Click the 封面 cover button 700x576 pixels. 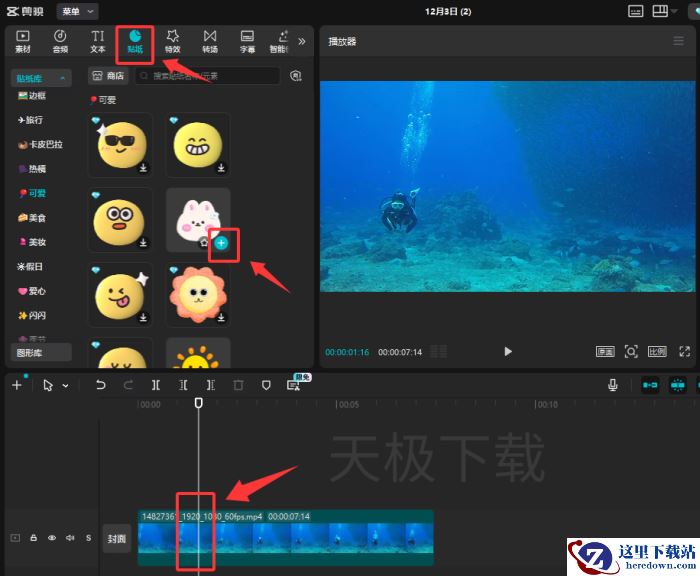tap(117, 538)
